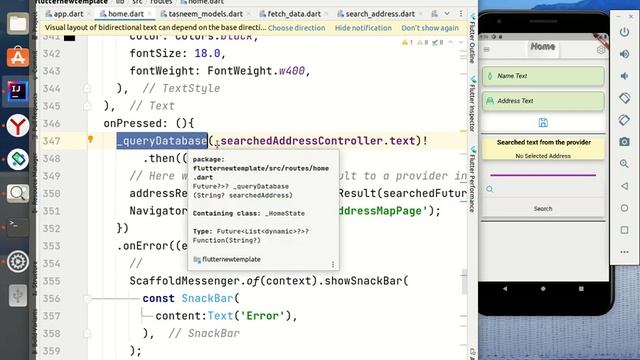Take an emulator screenshot with camera icon
This screenshot has height=360, width=640.
(x=624, y=142)
